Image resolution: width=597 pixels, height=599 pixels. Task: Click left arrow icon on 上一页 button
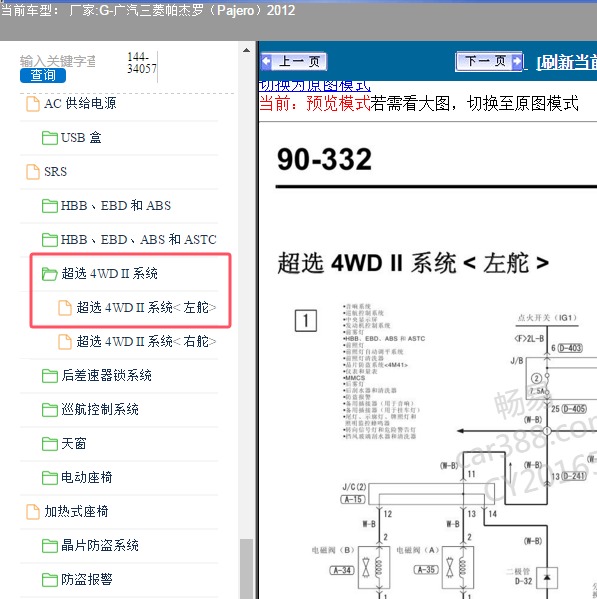click(266, 61)
